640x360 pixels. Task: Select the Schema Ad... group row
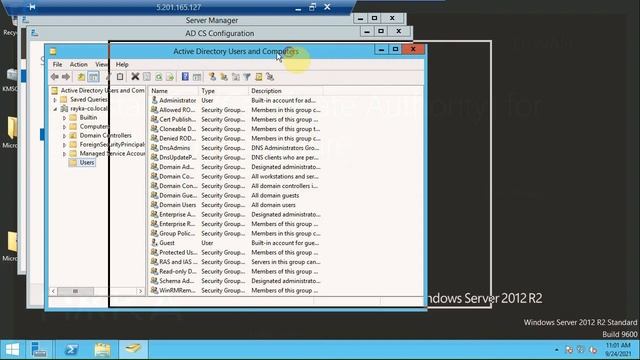(236, 281)
